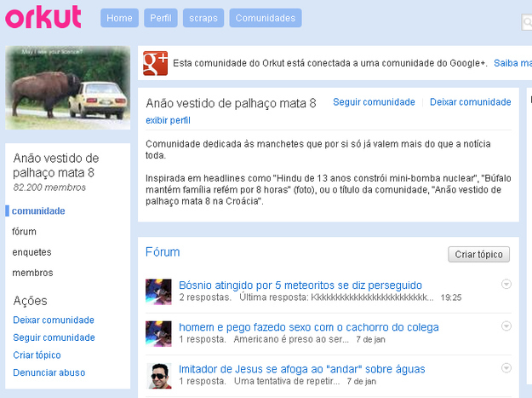
Task: Go to Home in top navigation
Action: 119,18
